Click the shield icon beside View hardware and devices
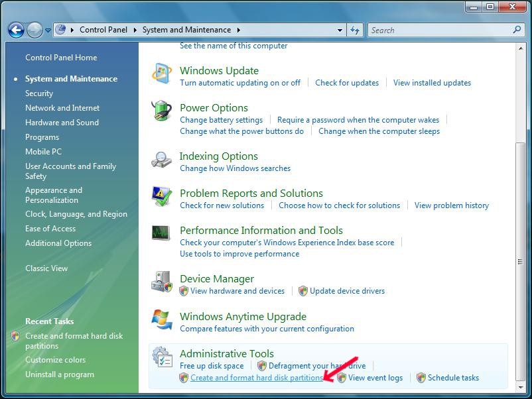The height and width of the screenshot is (399, 532). 184,291
